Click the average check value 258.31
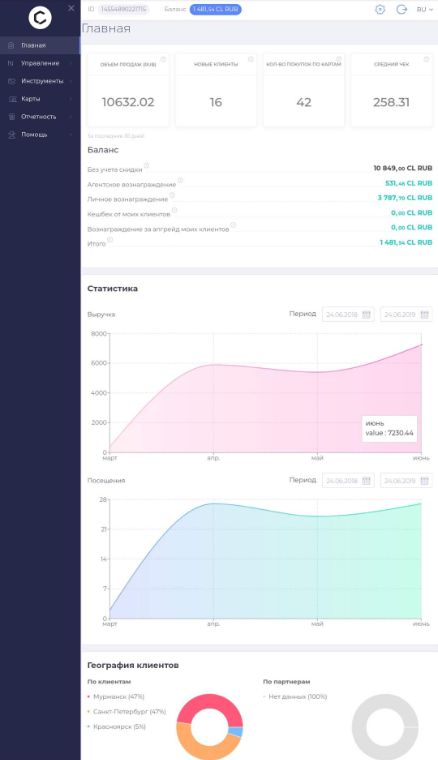 (391, 102)
